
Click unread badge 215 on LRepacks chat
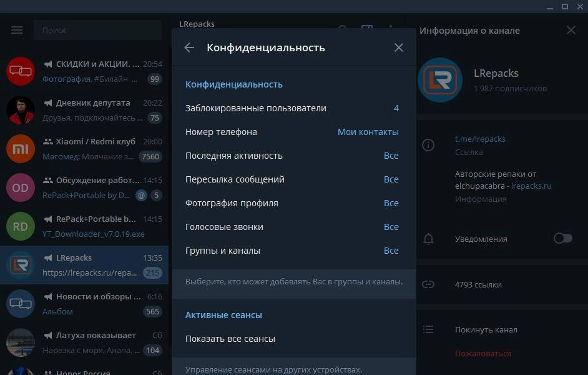click(153, 273)
